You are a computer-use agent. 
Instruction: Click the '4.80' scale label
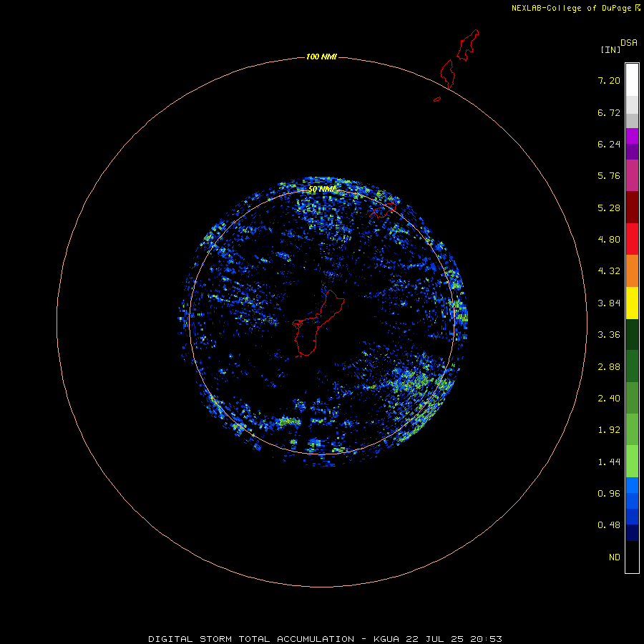(x=609, y=240)
